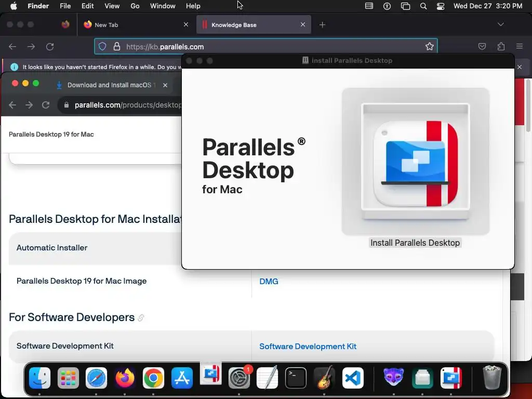
Task: Open Control Center in menu bar
Action: tap(441, 6)
